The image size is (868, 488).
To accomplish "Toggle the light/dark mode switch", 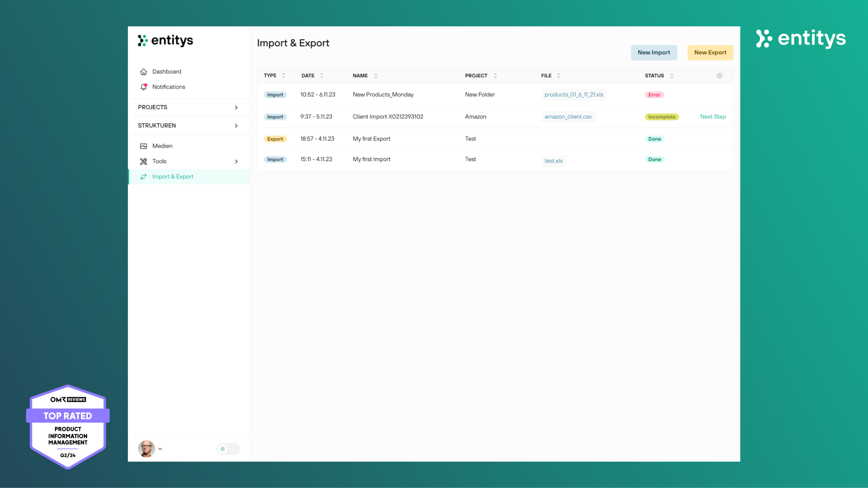I will pyautogui.click(x=228, y=449).
